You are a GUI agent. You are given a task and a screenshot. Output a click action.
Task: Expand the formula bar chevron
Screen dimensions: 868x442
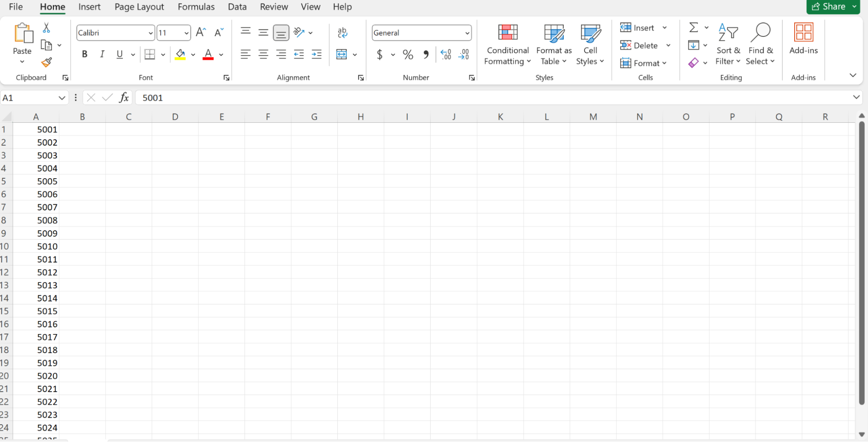[856, 97]
